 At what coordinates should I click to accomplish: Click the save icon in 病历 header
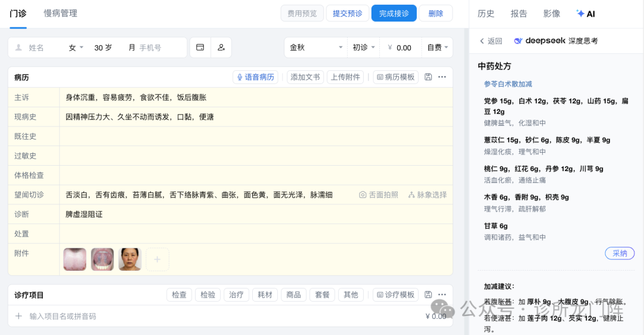coord(428,77)
